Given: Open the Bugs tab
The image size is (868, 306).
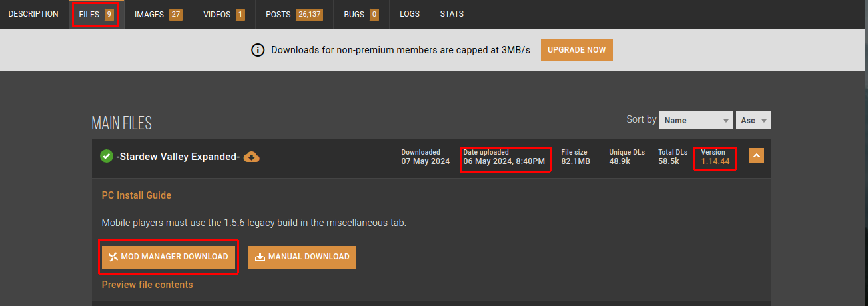Looking at the screenshot, I should 361,14.
